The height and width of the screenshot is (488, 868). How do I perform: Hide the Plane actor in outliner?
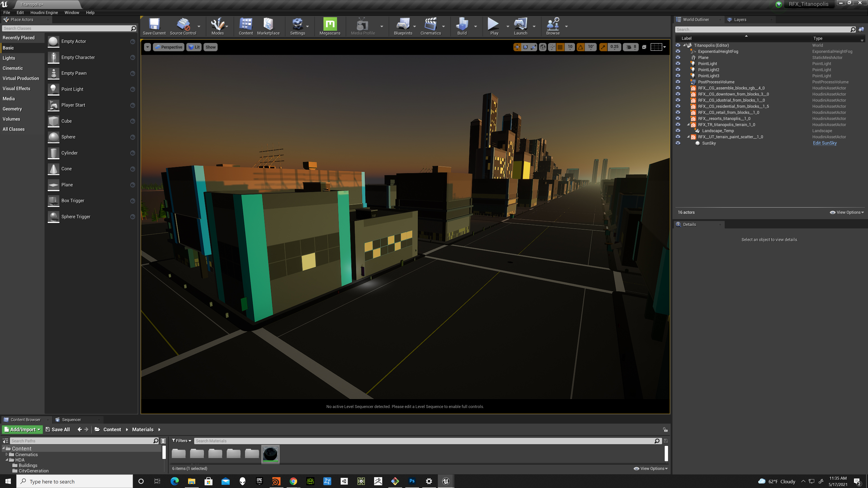pos(678,58)
